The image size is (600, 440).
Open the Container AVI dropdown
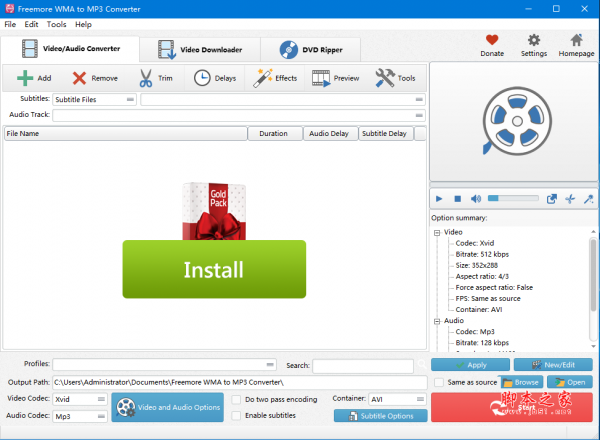coord(397,399)
